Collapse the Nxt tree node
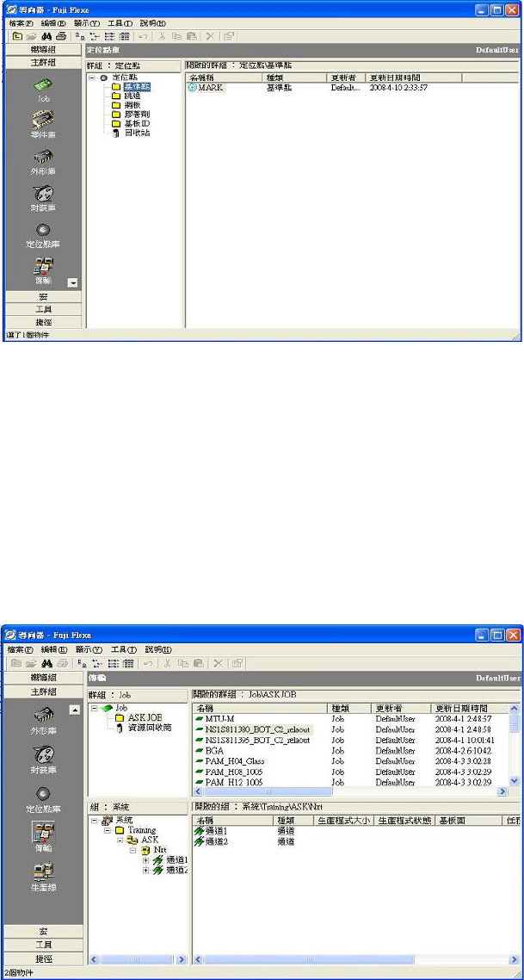The width and height of the screenshot is (524, 980). (133, 851)
